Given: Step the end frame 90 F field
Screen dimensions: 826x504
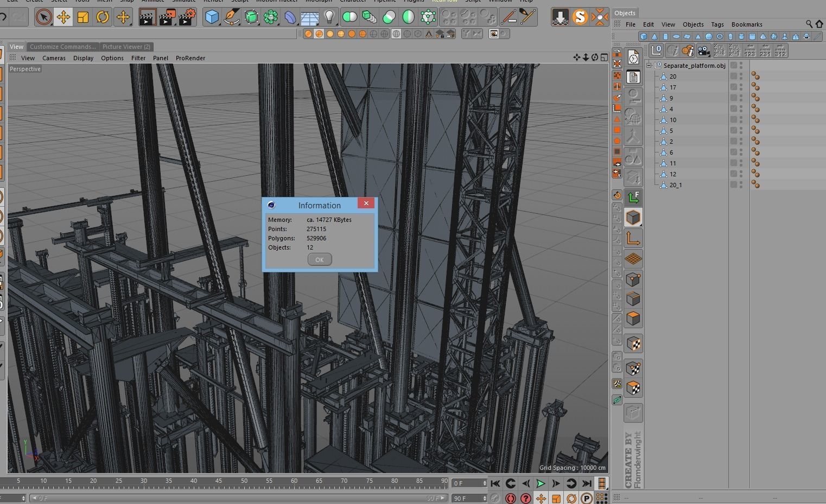Looking at the screenshot, I should pyautogui.click(x=469, y=498).
